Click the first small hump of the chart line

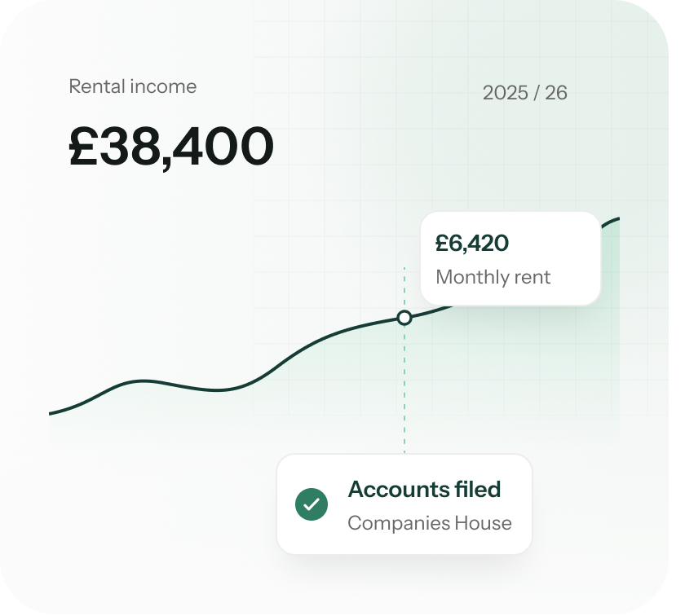[x=142, y=381]
